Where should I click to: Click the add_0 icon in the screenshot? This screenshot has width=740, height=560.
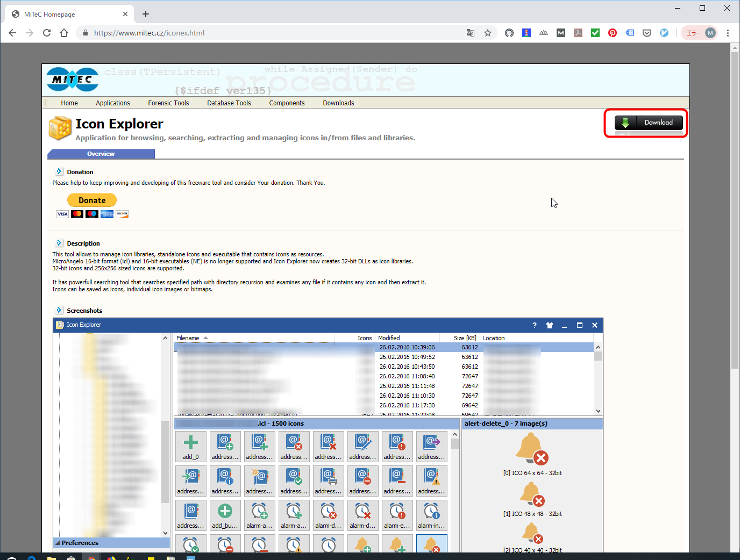[190, 446]
